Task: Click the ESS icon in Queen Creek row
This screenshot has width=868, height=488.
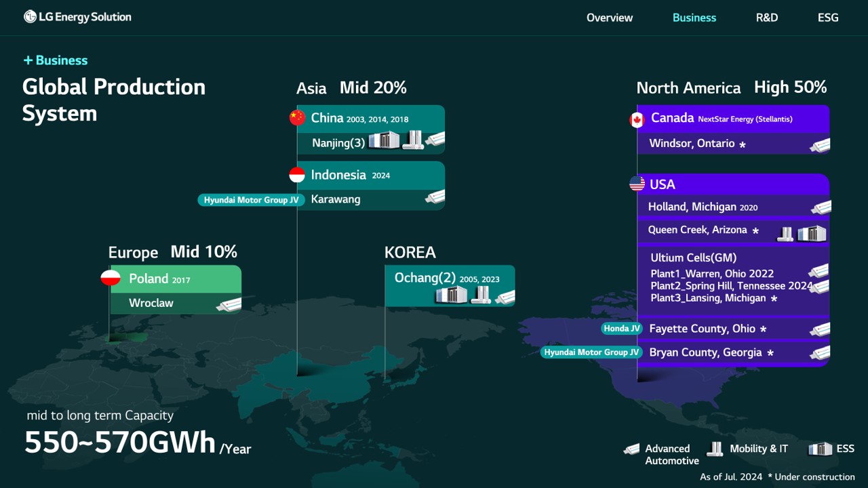Action: [x=812, y=234]
